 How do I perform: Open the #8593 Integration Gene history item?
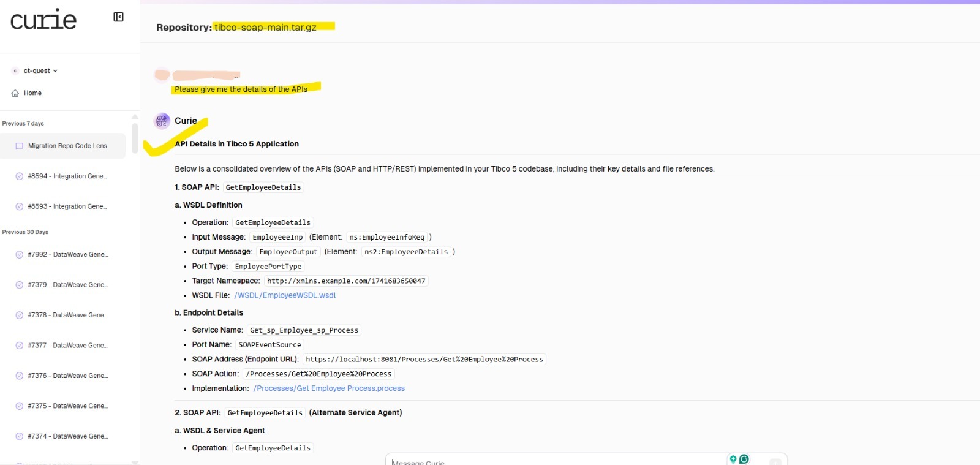(x=67, y=206)
